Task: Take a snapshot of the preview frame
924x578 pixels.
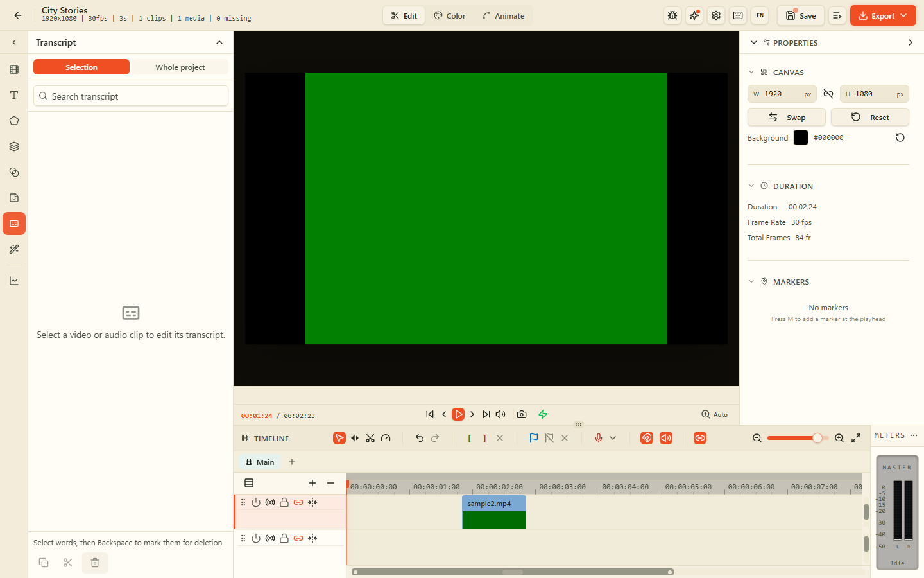Action: coord(522,414)
